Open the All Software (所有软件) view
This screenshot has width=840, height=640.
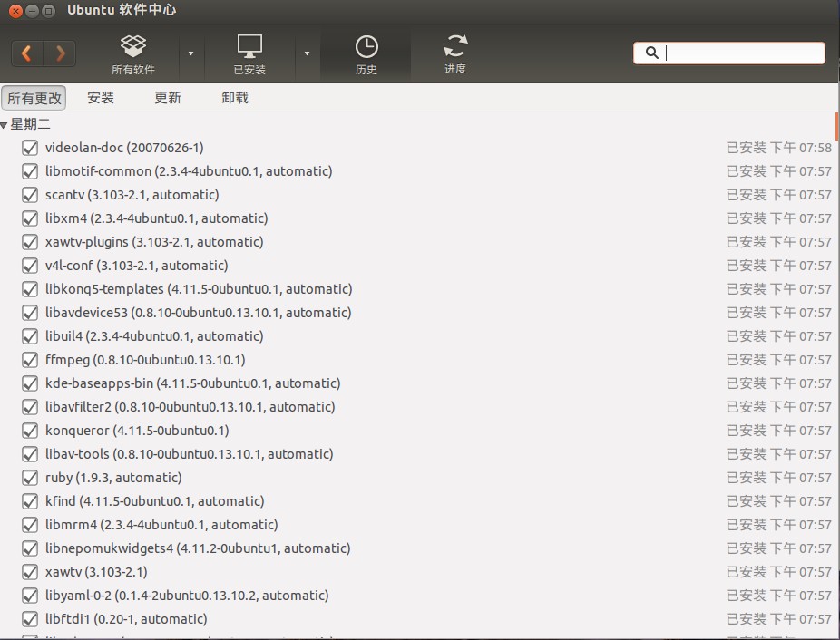click(x=132, y=54)
